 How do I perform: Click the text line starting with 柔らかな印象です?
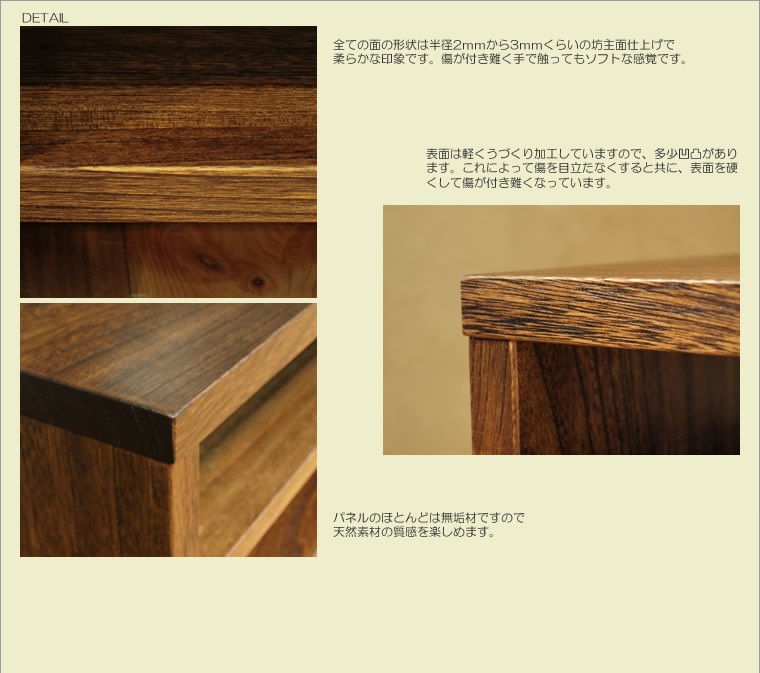click(x=510, y=59)
